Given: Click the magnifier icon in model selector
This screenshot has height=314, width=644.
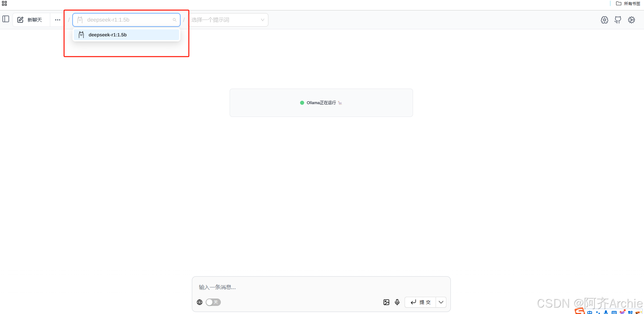Looking at the screenshot, I should (x=175, y=20).
